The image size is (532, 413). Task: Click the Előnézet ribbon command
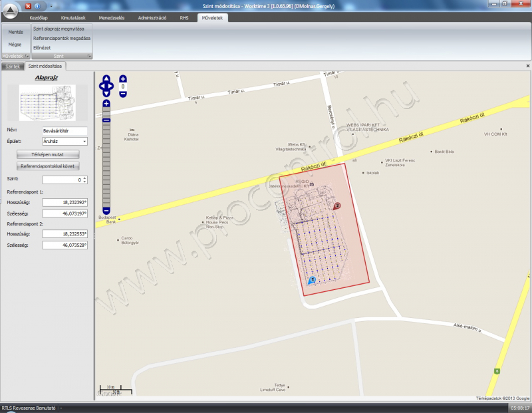[x=42, y=48]
